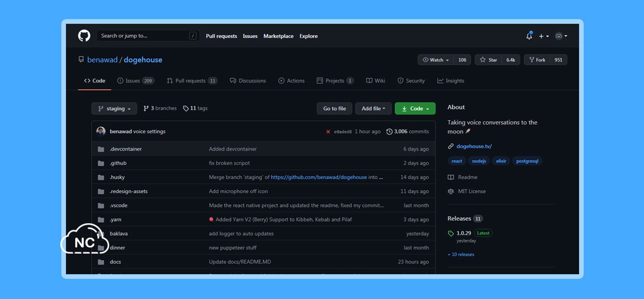Open the benawad owner link

(x=103, y=60)
